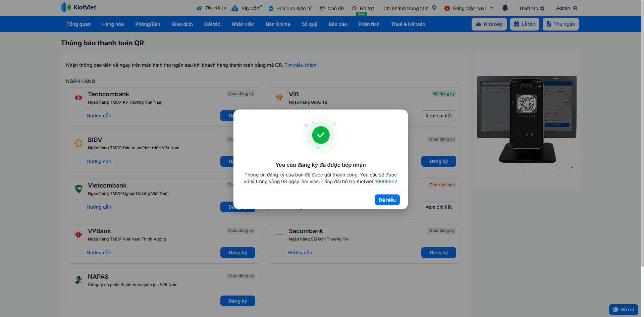Click Chưa đăng ký badge on Sacombank
This screenshot has width=644, height=317.
[x=441, y=230]
